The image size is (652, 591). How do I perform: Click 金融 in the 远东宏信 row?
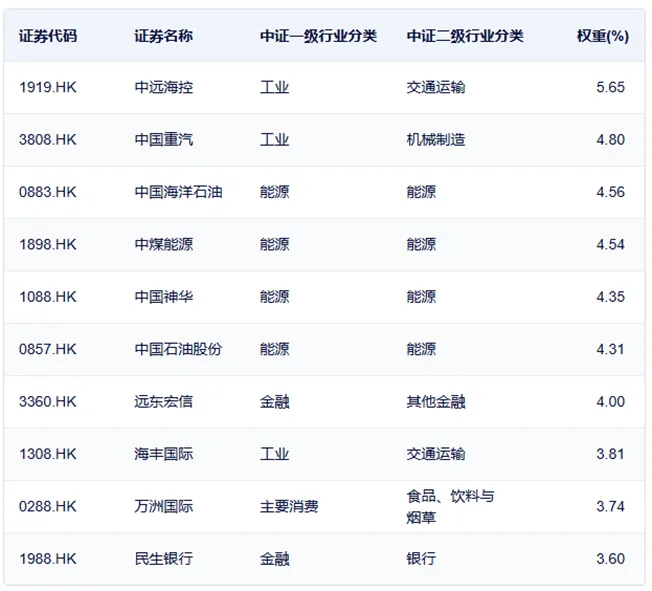tap(274, 402)
